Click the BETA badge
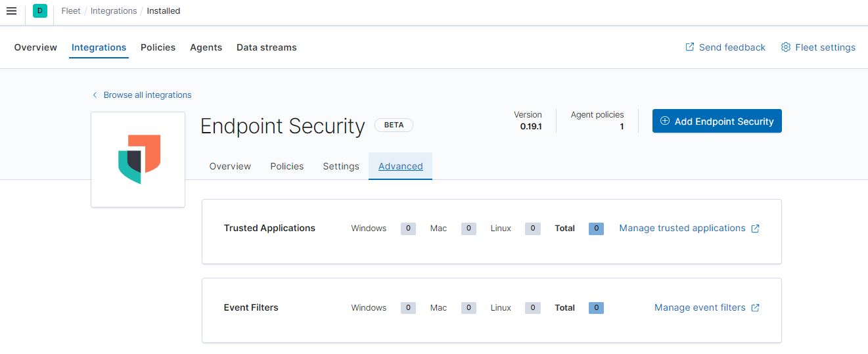This screenshot has width=868, height=354. [394, 125]
